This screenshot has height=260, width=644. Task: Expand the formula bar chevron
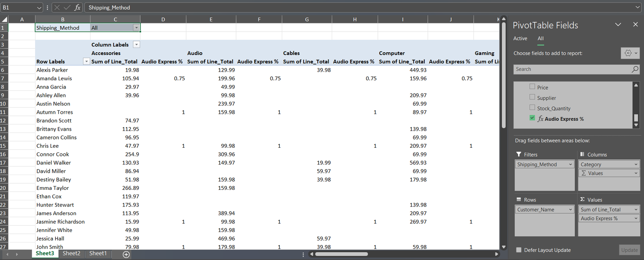(x=638, y=7)
